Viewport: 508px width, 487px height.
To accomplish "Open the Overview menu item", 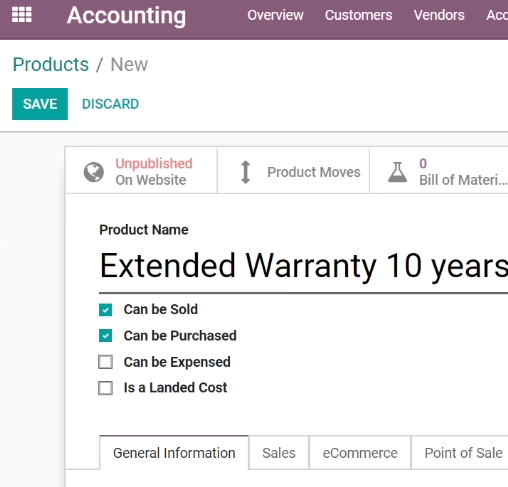I will tap(275, 15).
